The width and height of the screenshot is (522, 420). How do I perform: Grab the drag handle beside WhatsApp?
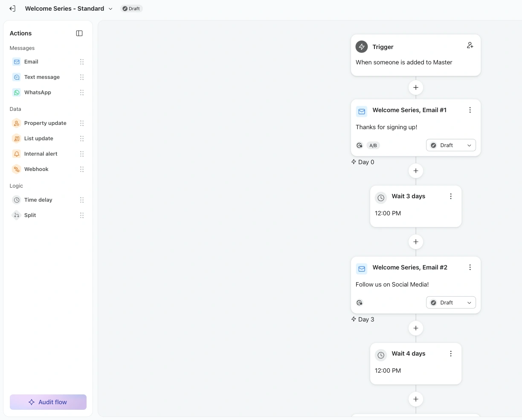click(x=82, y=93)
